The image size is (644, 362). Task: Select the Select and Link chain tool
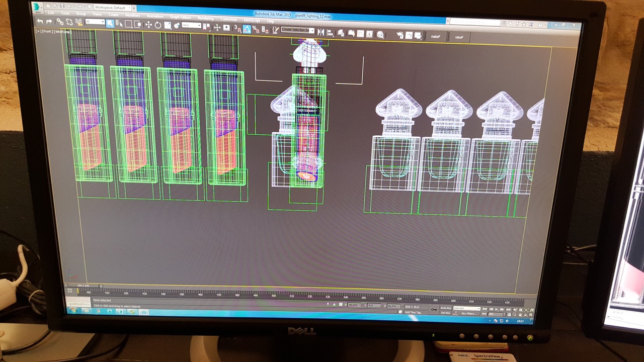coord(59,22)
